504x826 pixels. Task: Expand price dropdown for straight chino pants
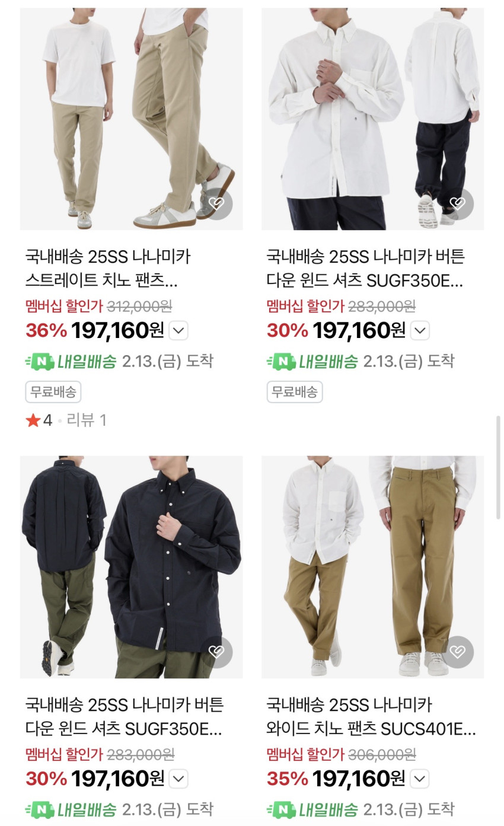click(178, 331)
